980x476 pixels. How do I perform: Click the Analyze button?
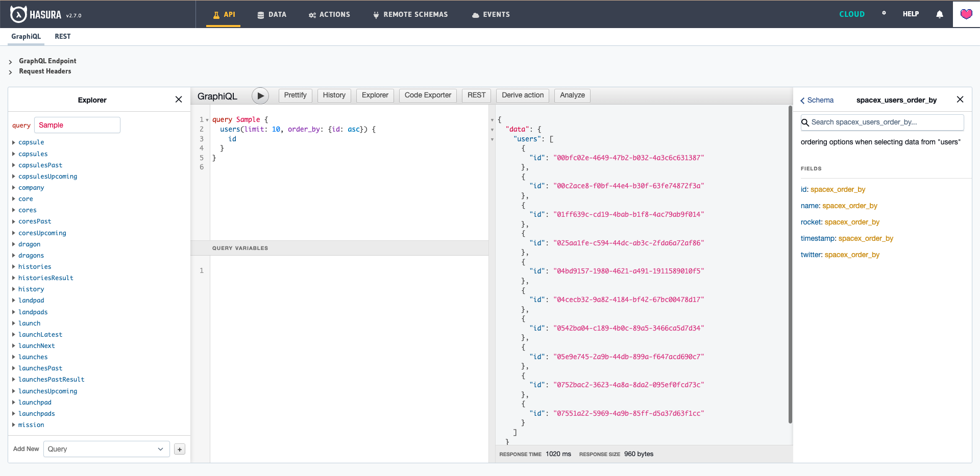pos(572,95)
